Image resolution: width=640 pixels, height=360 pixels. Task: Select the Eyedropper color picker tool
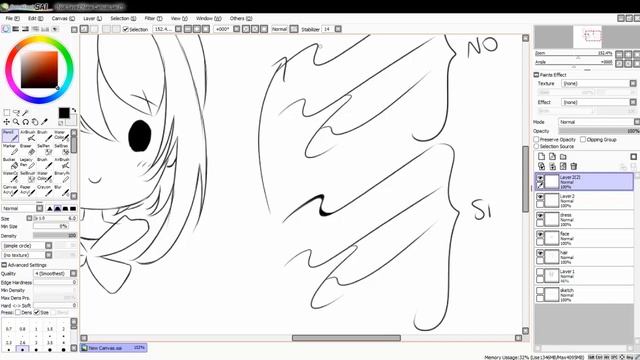pyautogui.click(x=44, y=122)
